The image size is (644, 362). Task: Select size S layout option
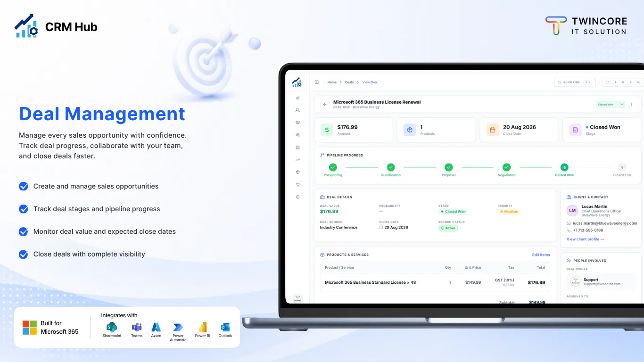coord(615,82)
